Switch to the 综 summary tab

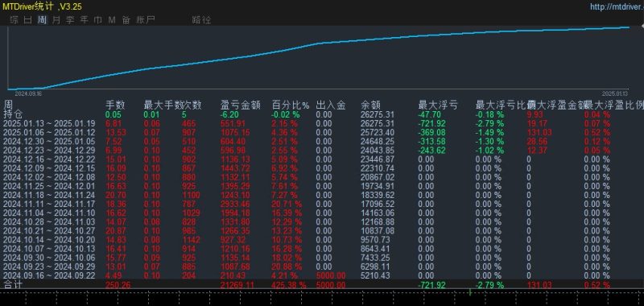pos(14,19)
